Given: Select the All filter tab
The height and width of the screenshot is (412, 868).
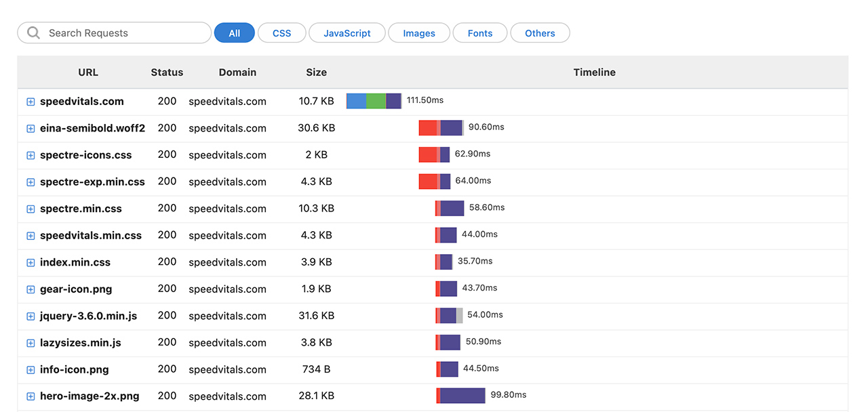Looking at the screenshot, I should (x=234, y=33).
